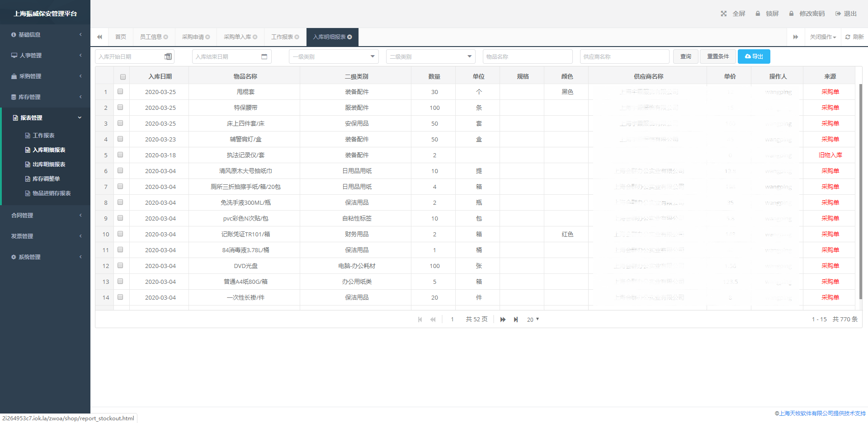The image size is (868, 423).
Task: Click the 物品名称 search input field
Action: pyautogui.click(x=528, y=56)
